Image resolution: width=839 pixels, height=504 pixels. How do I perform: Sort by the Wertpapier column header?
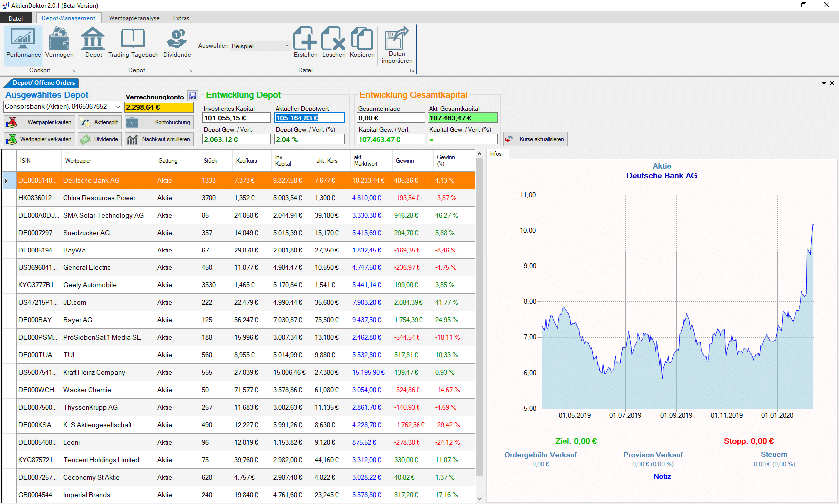click(108, 161)
